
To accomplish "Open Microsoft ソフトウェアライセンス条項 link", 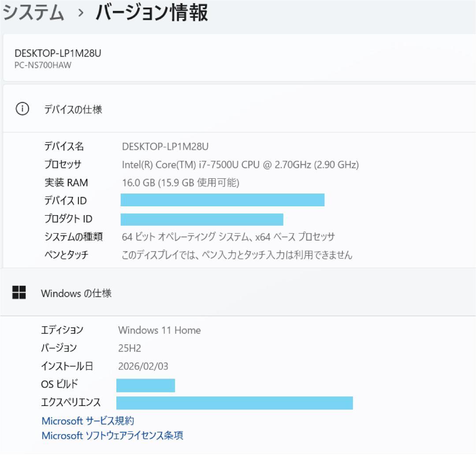I will pyautogui.click(x=112, y=436).
